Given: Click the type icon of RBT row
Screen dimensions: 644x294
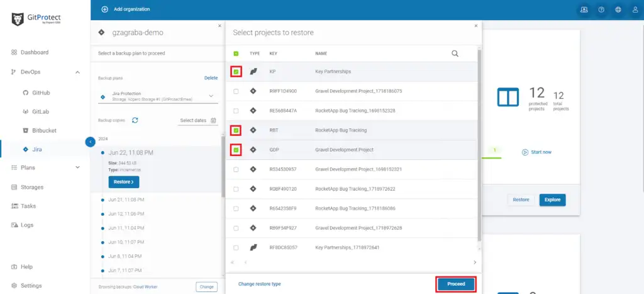Looking at the screenshot, I should pos(253,130).
